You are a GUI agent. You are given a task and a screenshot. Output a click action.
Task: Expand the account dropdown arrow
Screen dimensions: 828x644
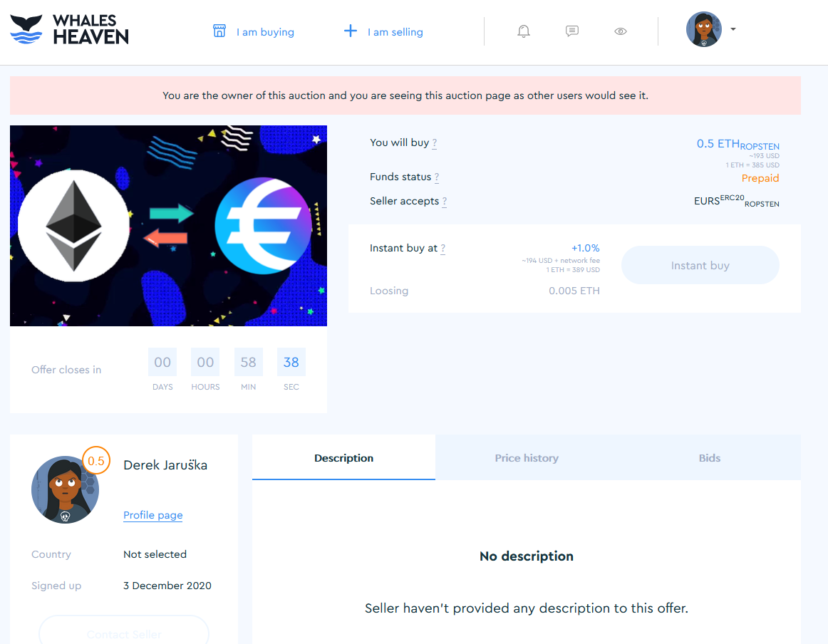coord(733,29)
